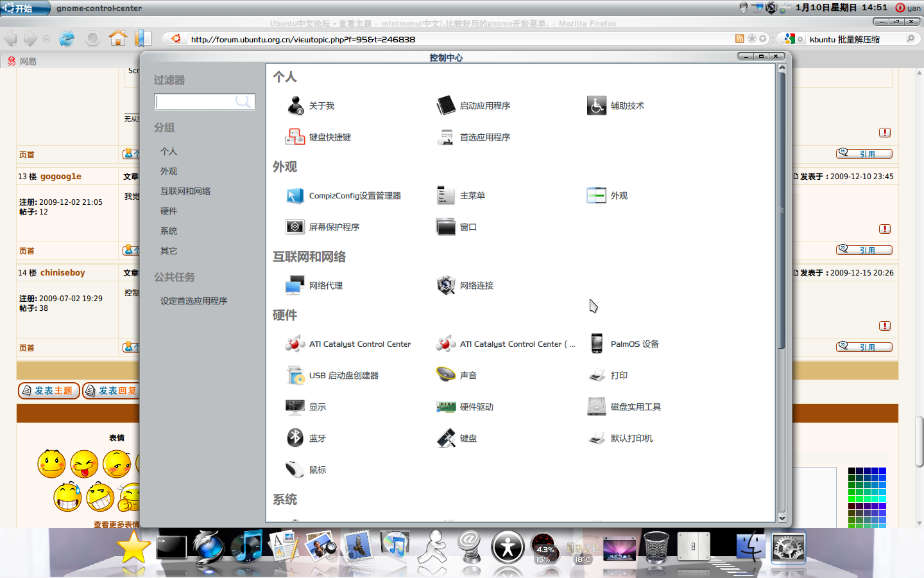924x578 pixels.
Task: Launch CompizConfig设置管理器
Action: point(343,195)
